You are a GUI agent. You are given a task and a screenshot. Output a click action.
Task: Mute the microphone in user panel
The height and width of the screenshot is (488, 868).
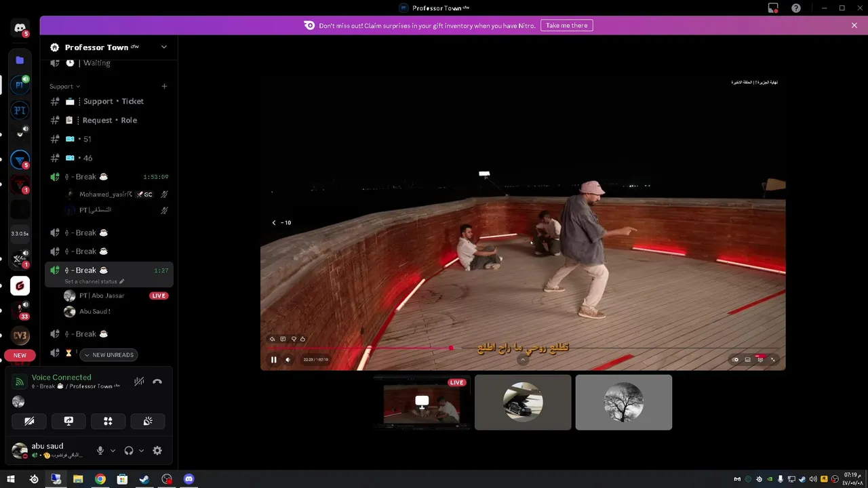click(100, 451)
